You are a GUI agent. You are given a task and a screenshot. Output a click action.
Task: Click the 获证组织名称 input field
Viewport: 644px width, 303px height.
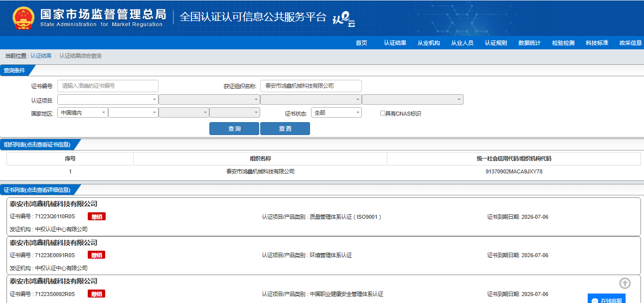(x=311, y=86)
